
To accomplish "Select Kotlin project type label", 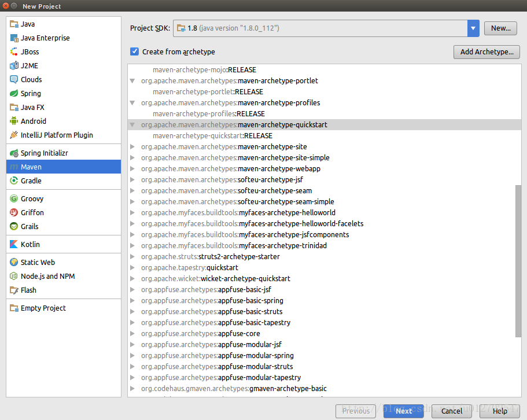I will [30, 244].
